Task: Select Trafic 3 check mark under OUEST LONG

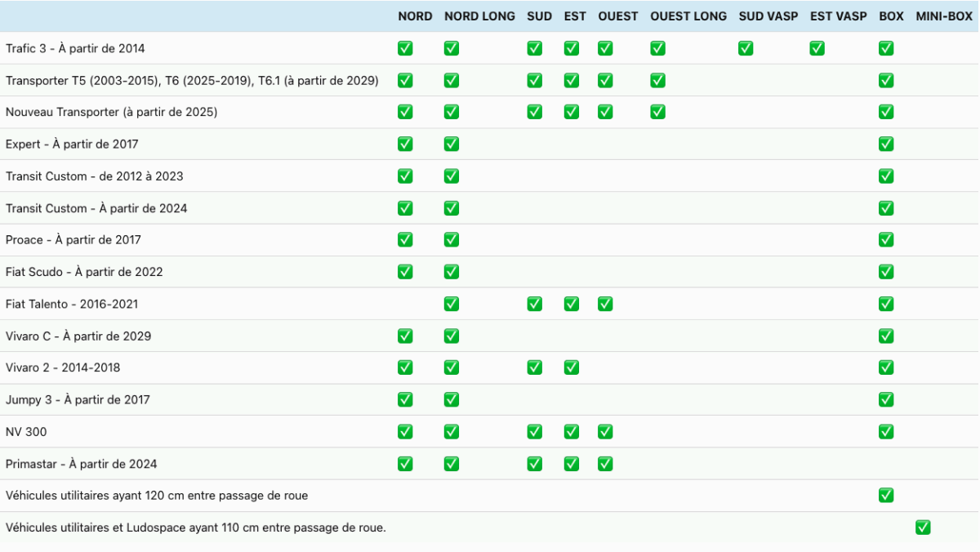Action: (657, 48)
